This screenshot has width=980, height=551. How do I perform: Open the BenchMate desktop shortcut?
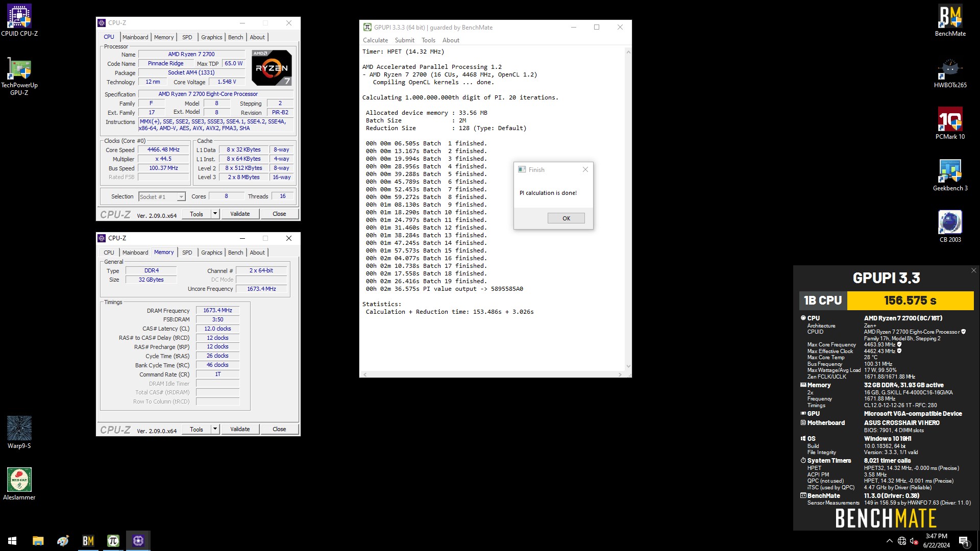pos(950,20)
